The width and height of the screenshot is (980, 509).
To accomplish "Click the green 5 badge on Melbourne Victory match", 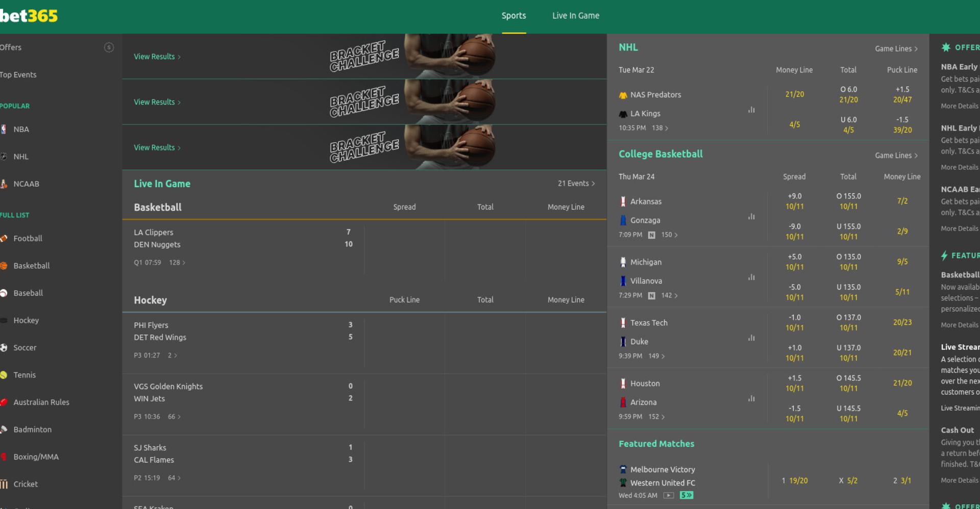I will [687, 495].
